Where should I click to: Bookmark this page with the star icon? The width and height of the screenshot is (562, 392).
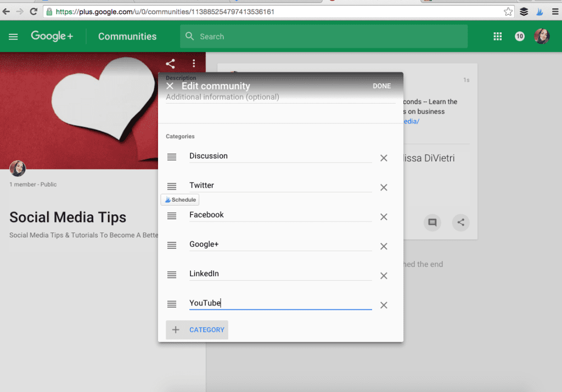pos(508,12)
